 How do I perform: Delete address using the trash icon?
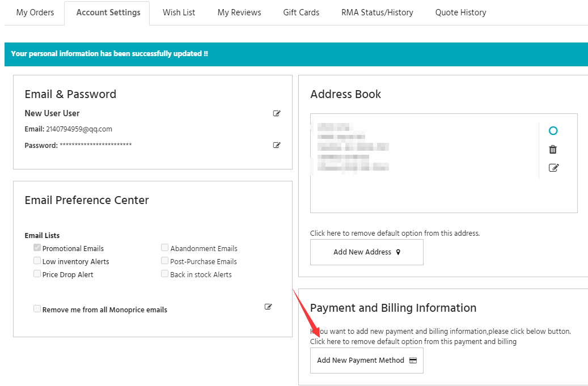tap(553, 150)
